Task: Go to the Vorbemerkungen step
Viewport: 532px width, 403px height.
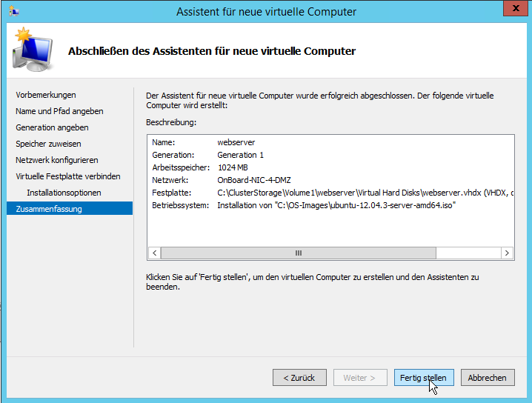Action: tap(46, 95)
